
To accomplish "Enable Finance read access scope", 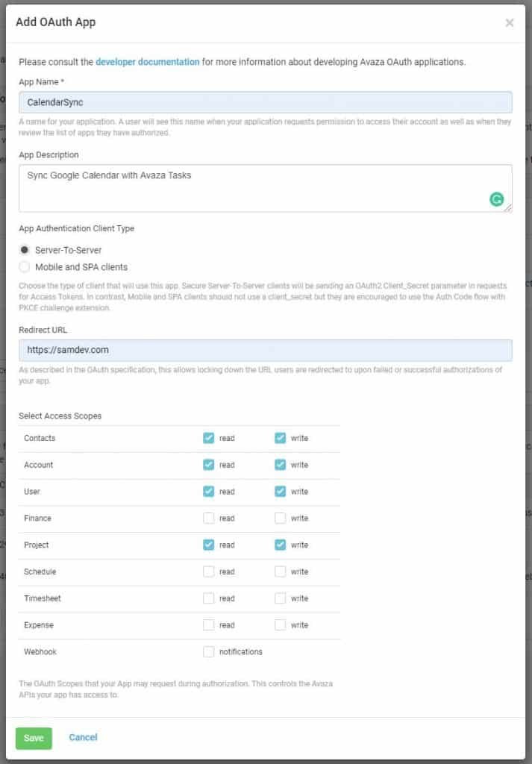I will 209,518.
